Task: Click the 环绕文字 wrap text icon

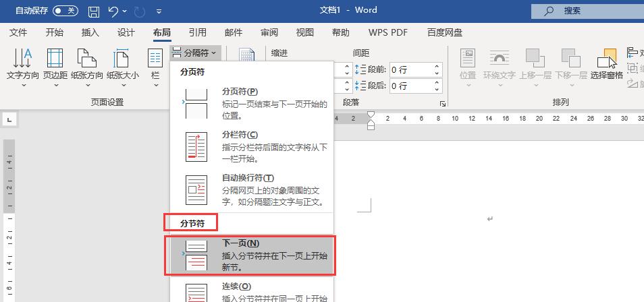Action: tap(499, 58)
